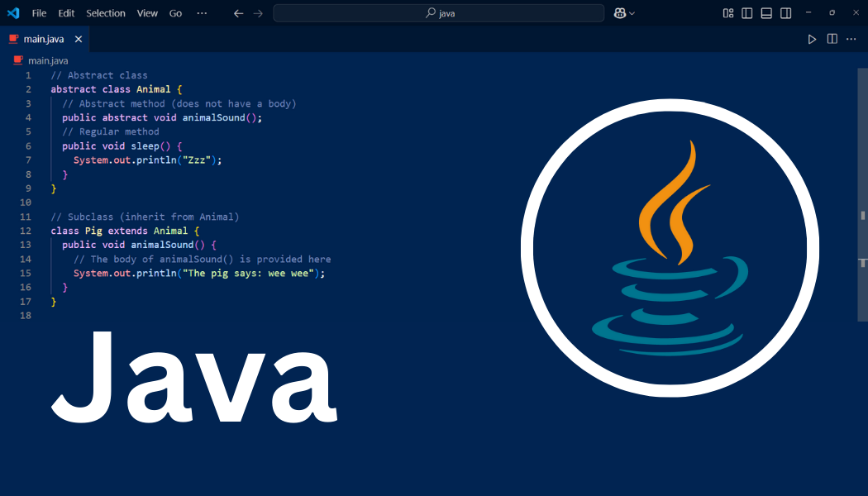
Task: Expand the Copilot dropdown chevron
Action: click(x=632, y=13)
